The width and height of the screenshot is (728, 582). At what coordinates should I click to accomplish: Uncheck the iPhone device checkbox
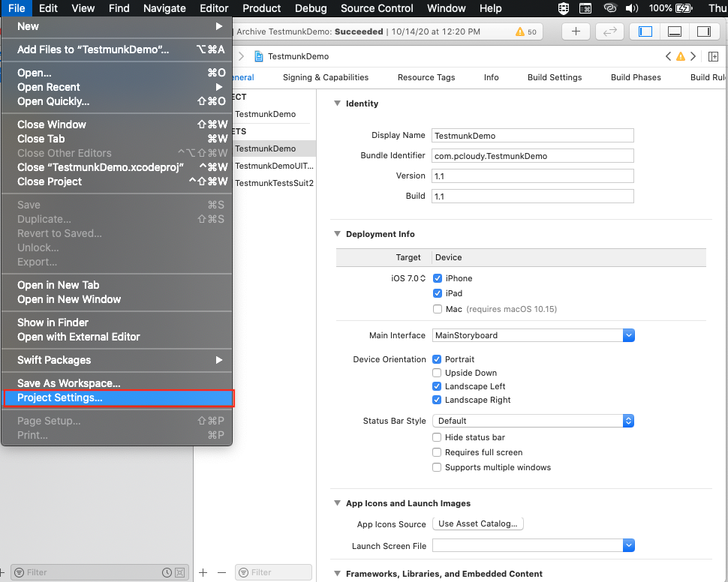coord(438,278)
